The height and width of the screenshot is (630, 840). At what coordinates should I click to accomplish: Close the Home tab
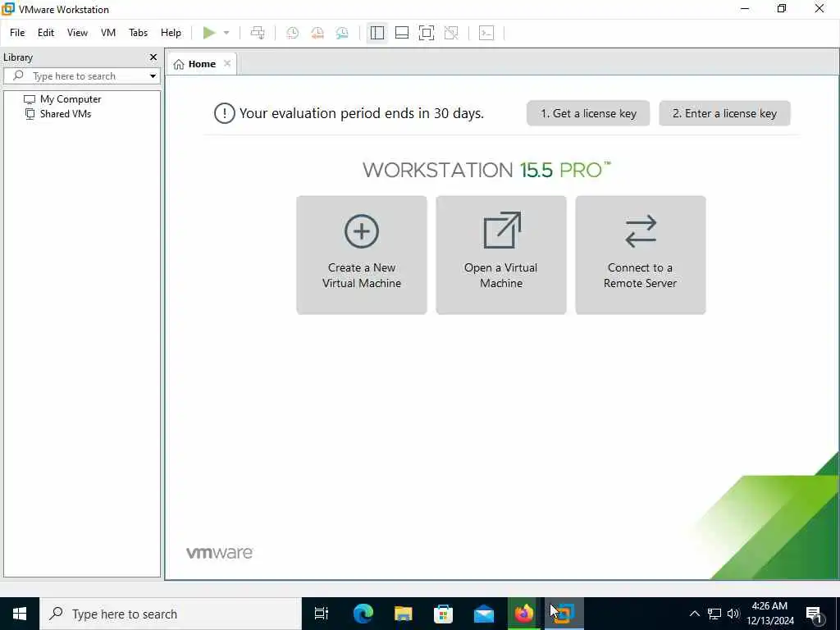point(227,63)
